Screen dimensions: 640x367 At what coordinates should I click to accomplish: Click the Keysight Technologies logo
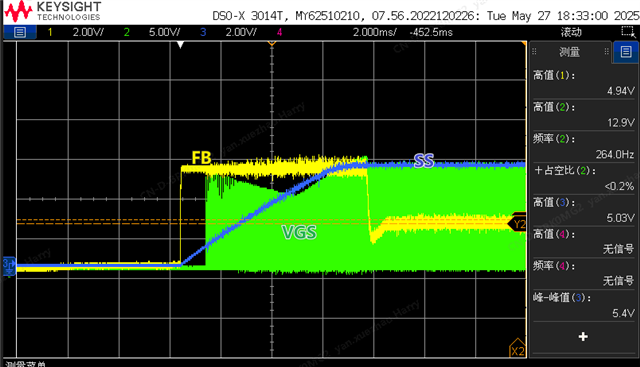(52, 11)
